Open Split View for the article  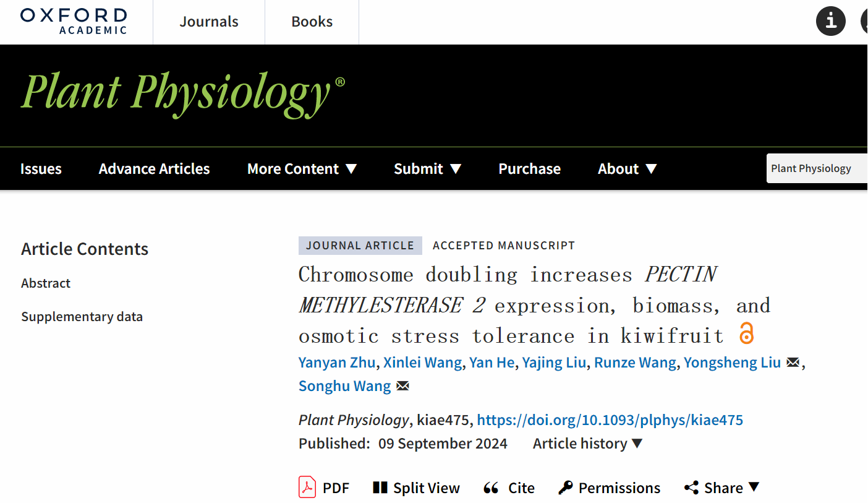[417, 488]
